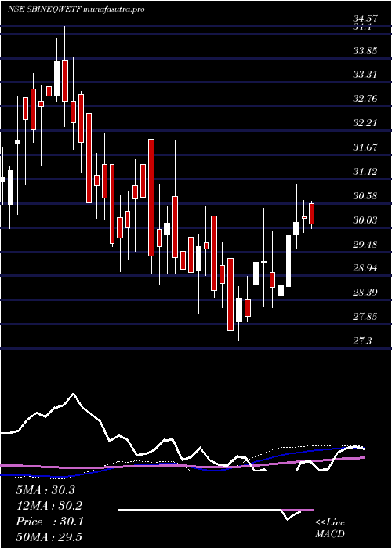Select the 32.76 price axis label
The width and height of the screenshot is (392, 549).
(365, 99)
